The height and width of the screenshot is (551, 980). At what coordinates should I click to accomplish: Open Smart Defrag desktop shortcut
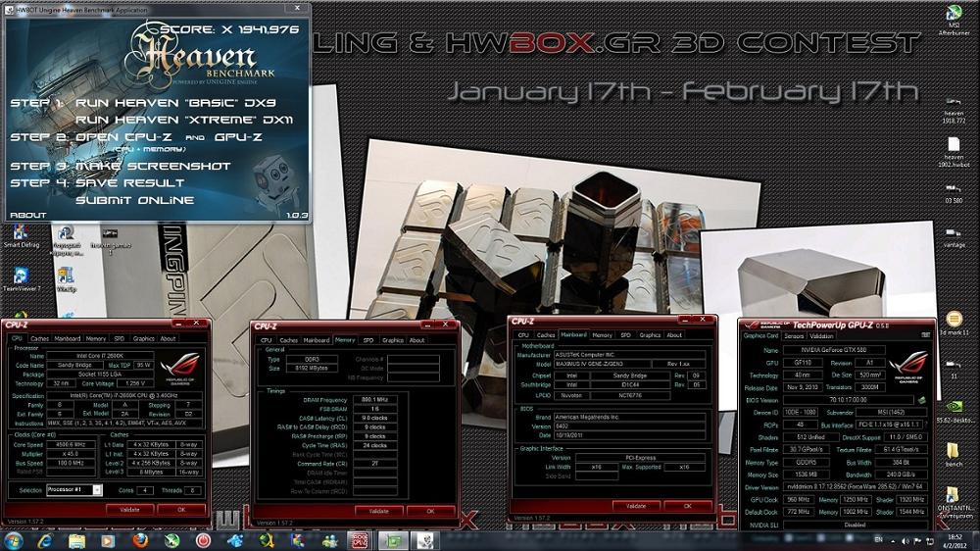(x=21, y=235)
